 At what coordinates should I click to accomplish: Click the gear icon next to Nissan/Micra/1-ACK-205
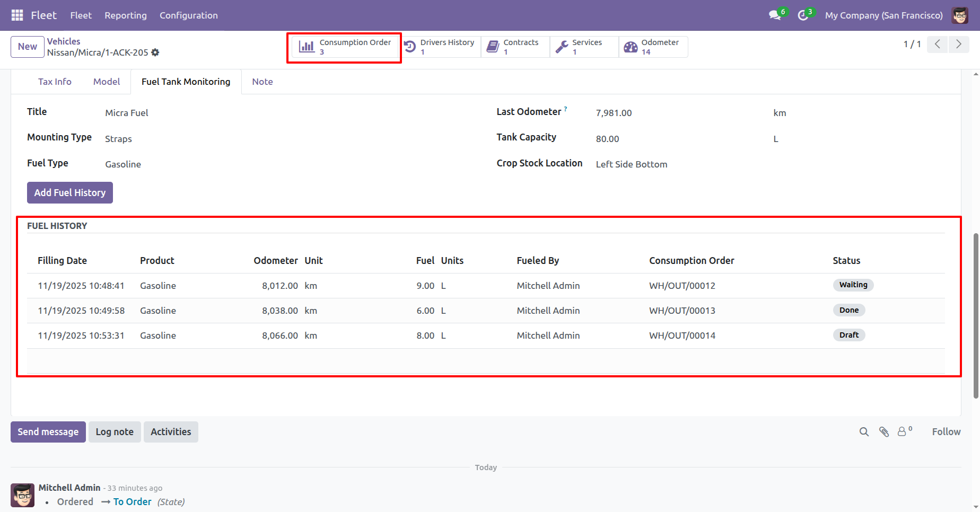[x=155, y=52]
